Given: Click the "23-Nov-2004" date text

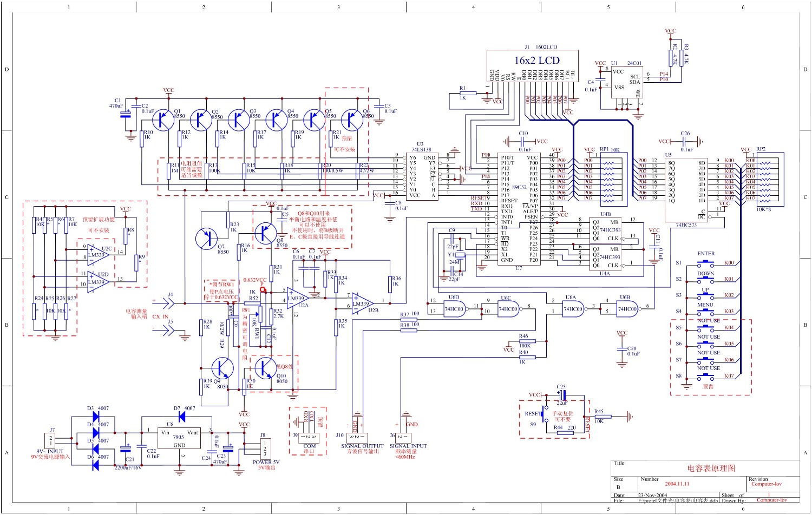Looking at the screenshot, I should pos(653,496).
